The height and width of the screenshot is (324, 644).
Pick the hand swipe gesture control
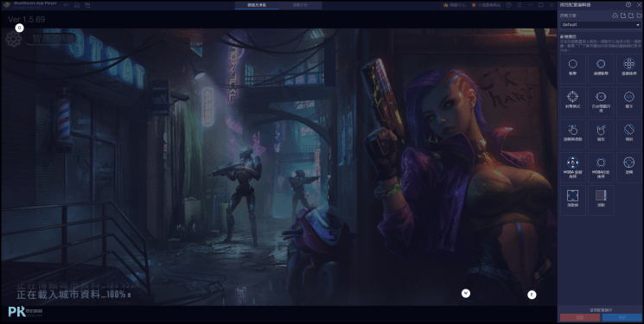coord(572,134)
